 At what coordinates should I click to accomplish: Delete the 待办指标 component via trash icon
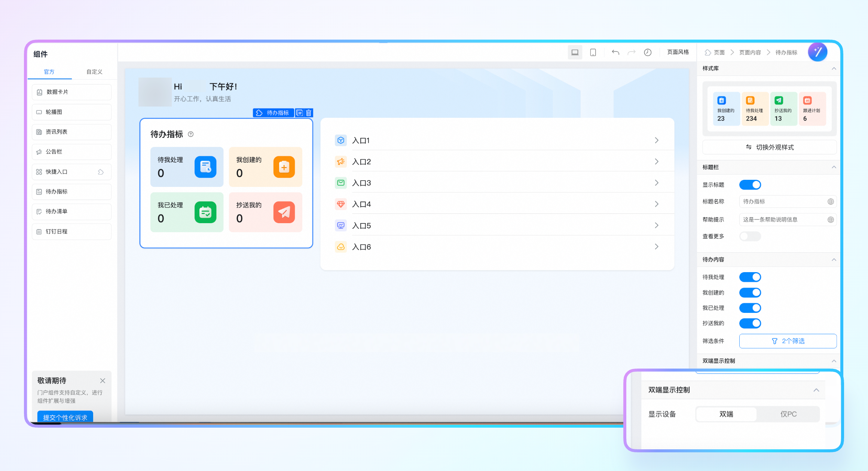pos(309,113)
